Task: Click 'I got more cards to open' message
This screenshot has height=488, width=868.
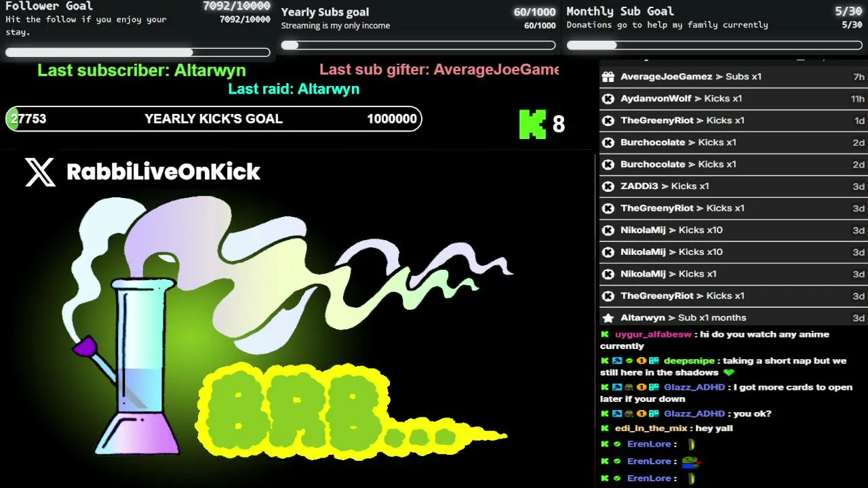Action: (x=726, y=393)
